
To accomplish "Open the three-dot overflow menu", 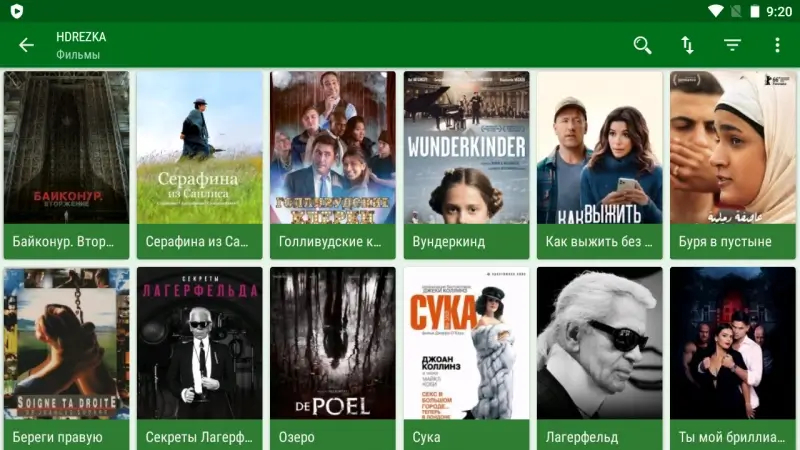I will point(777,45).
